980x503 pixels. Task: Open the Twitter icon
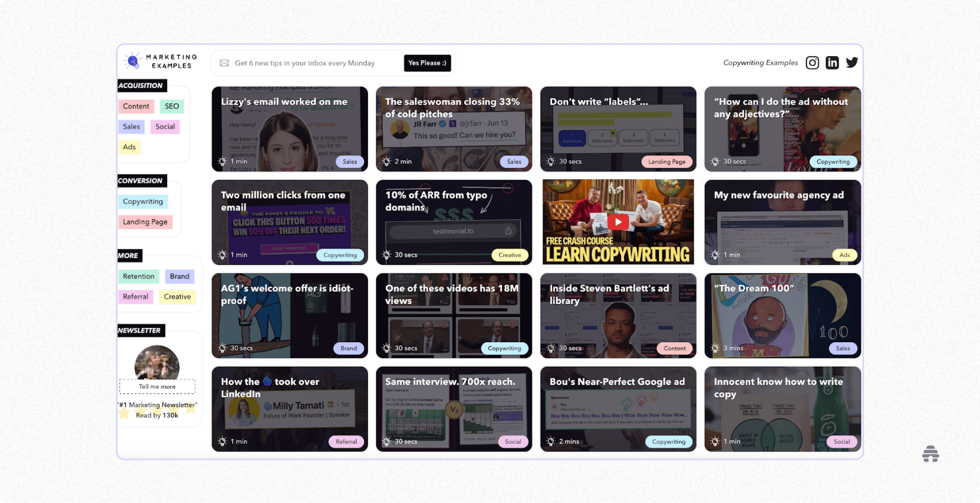852,62
